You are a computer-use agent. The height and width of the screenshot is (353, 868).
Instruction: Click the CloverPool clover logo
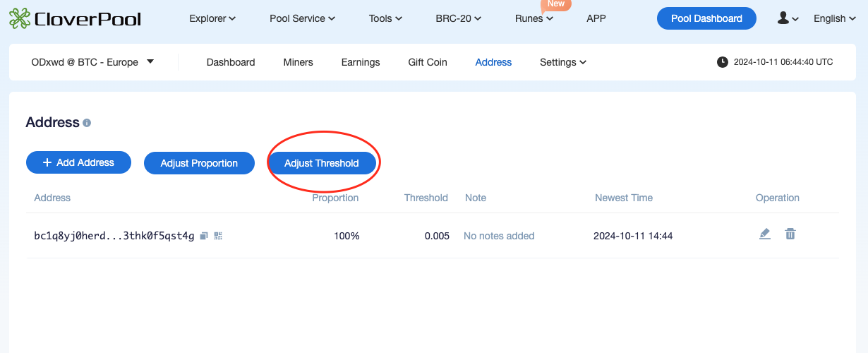(20, 18)
